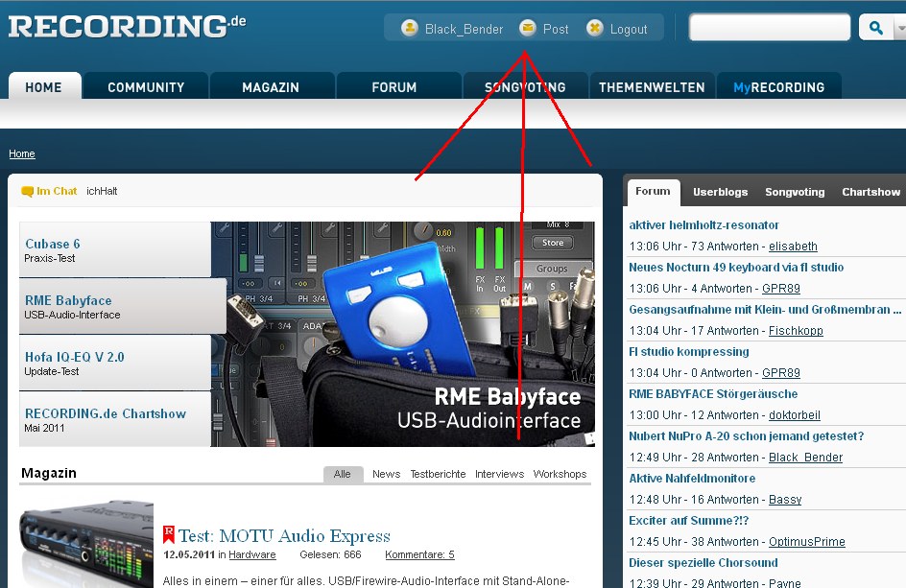Open user Bassy's profile link
This screenshot has width=906, height=588.
[785, 500]
